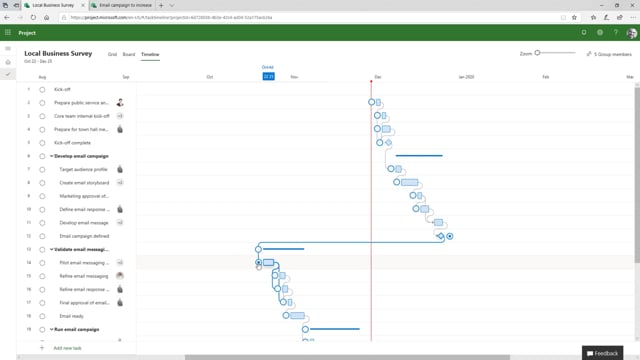This screenshot has height=360, width=640.
Task: Switch to Local Business Survey browser tab
Action: point(53,5)
